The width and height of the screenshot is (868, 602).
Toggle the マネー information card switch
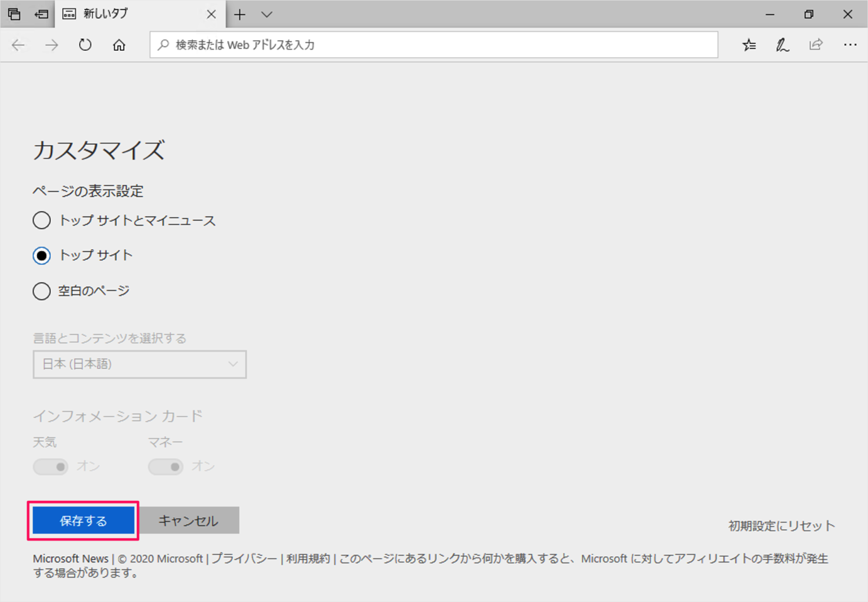pos(166,466)
